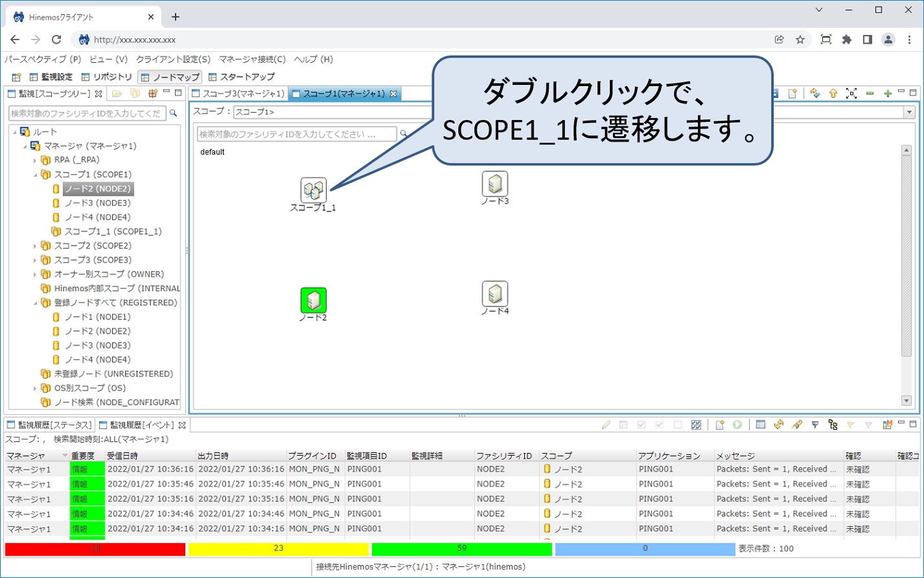Focus the scope tree facility ID search field
The height and width of the screenshot is (578, 924).
tap(87, 113)
